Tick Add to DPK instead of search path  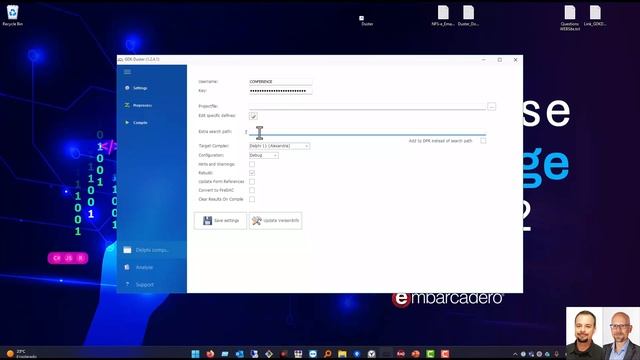tap(483, 141)
